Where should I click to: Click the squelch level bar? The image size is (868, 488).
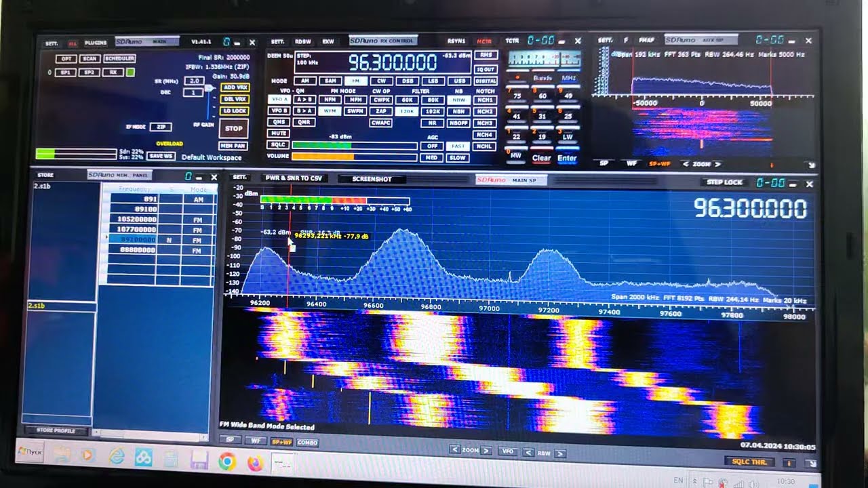coord(354,145)
